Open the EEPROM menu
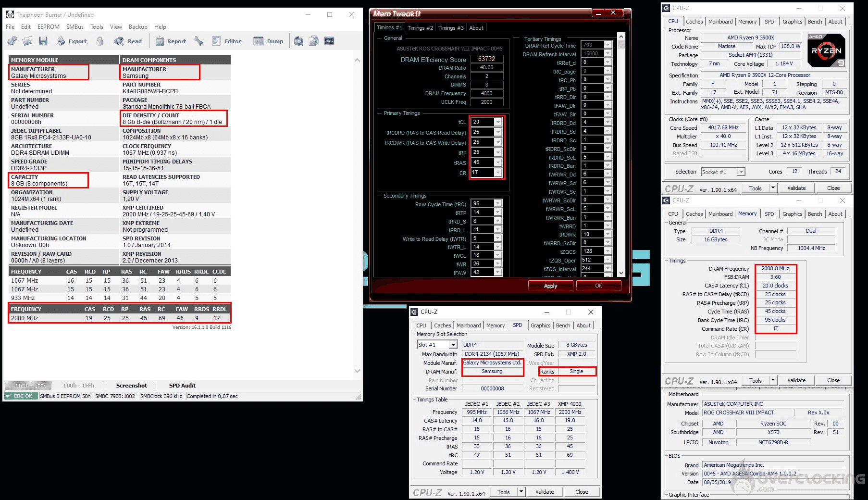Image resolution: width=868 pixels, height=500 pixels. [49, 27]
